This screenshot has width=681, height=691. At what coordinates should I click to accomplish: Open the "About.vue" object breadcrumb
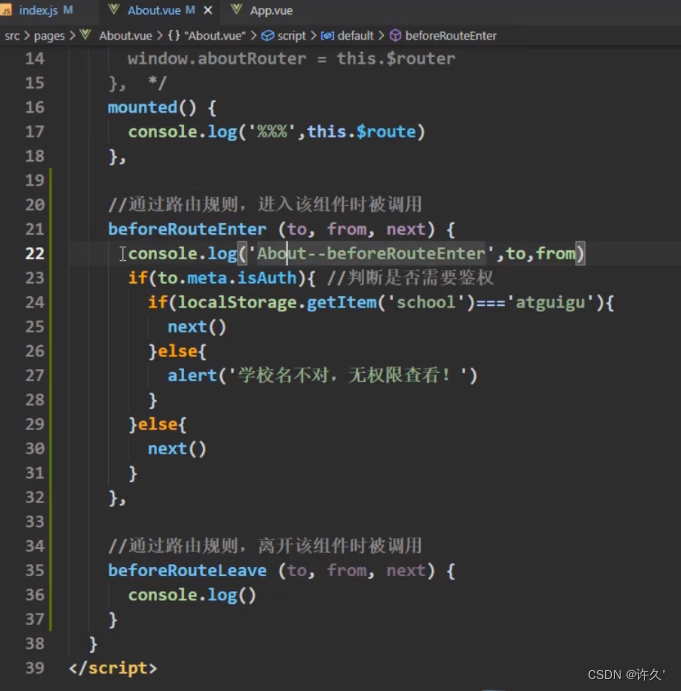coord(207,36)
